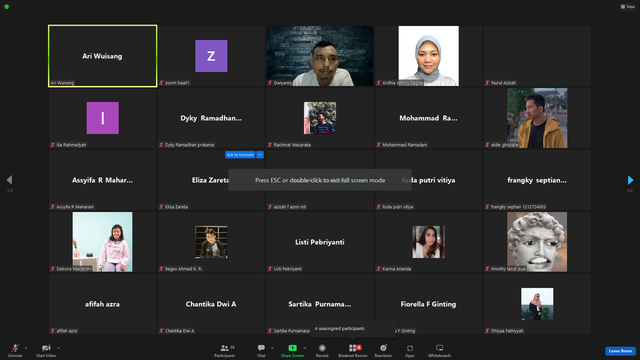Open the Reactions menu
The height and width of the screenshot is (360, 640).
pyautogui.click(x=383, y=350)
